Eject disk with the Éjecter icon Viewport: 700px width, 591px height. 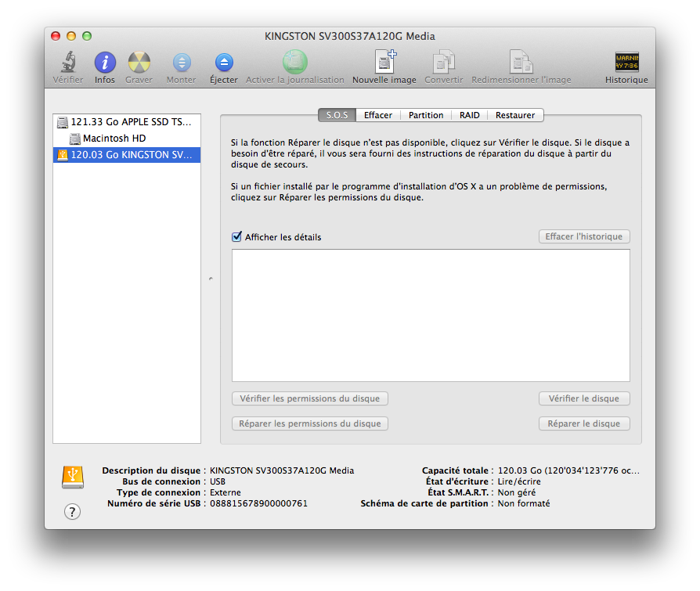tap(224, 63)
